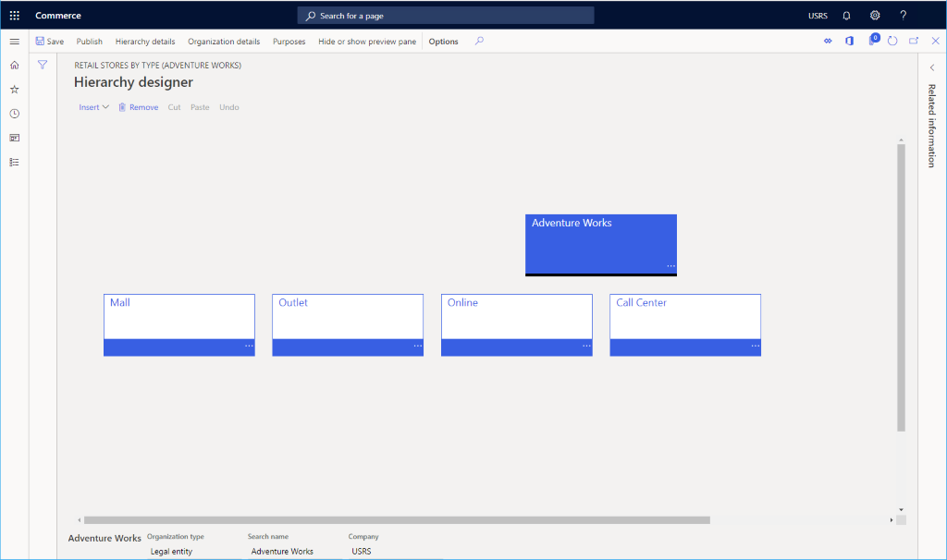Click the horizontal scrollbar right arrow

(x=892, y=519)
